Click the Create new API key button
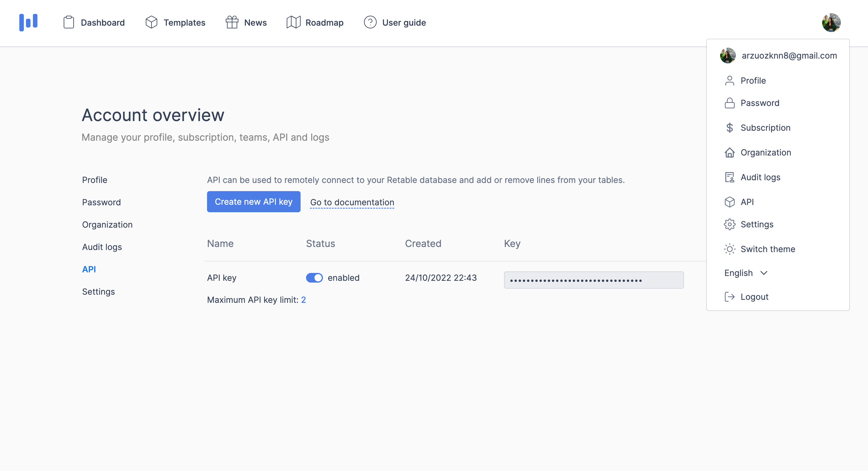868x471 pixels. [x=254, y=202]
